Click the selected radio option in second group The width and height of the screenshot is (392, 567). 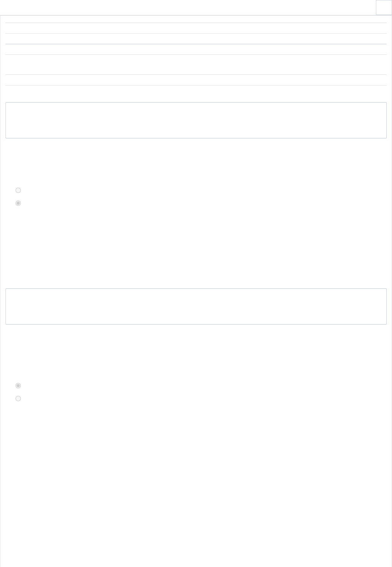pyautogui.click(x=18, y=385)
